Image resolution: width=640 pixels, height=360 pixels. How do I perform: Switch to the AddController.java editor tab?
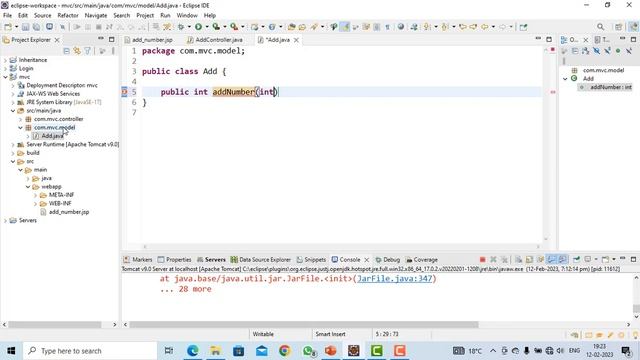(x=216, y=40)
